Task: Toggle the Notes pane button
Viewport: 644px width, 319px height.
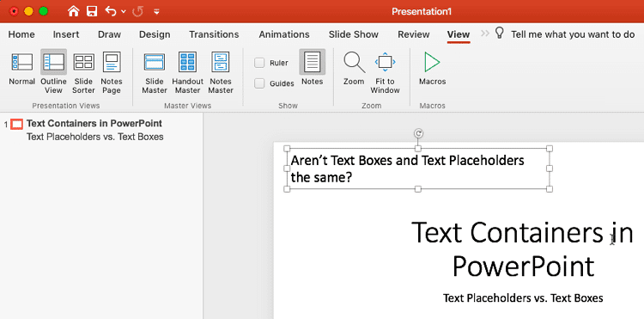Action: pyautogui.click(x=313, y=67)
